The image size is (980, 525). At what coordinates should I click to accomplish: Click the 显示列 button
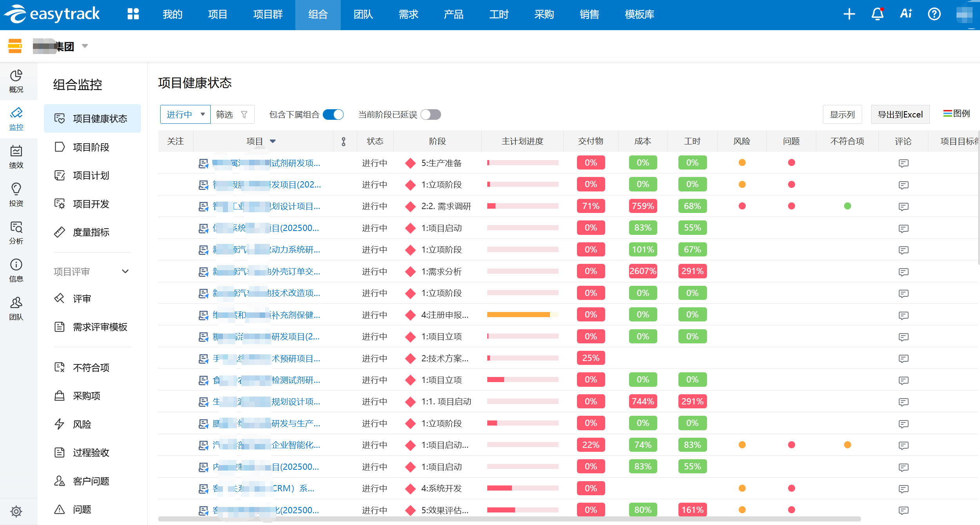point(842,115)
